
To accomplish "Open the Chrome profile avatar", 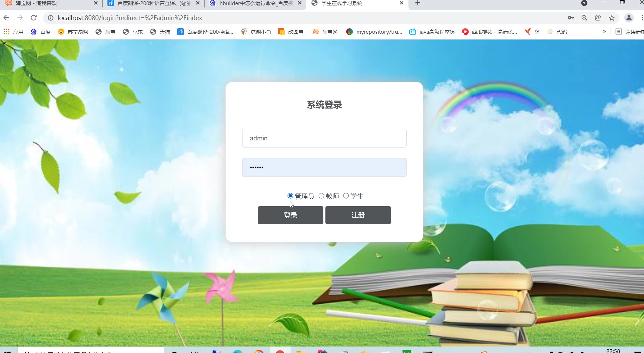I will 629,18.
